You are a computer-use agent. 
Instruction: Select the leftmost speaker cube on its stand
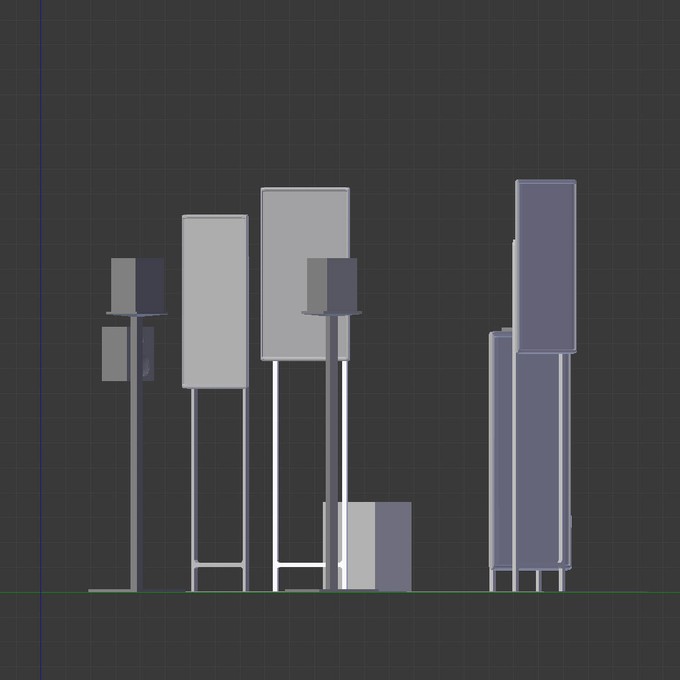[x=137, y=284]
